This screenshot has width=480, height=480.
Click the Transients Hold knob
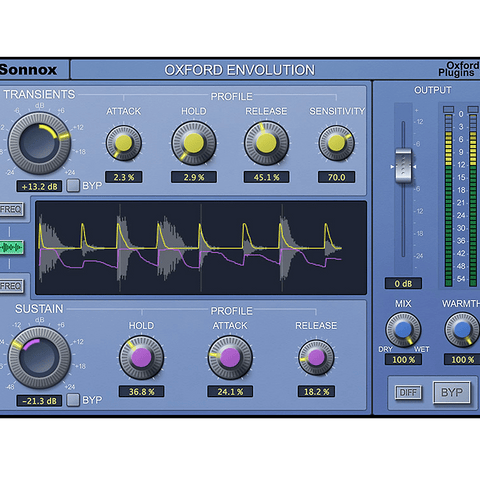point(194,143)
